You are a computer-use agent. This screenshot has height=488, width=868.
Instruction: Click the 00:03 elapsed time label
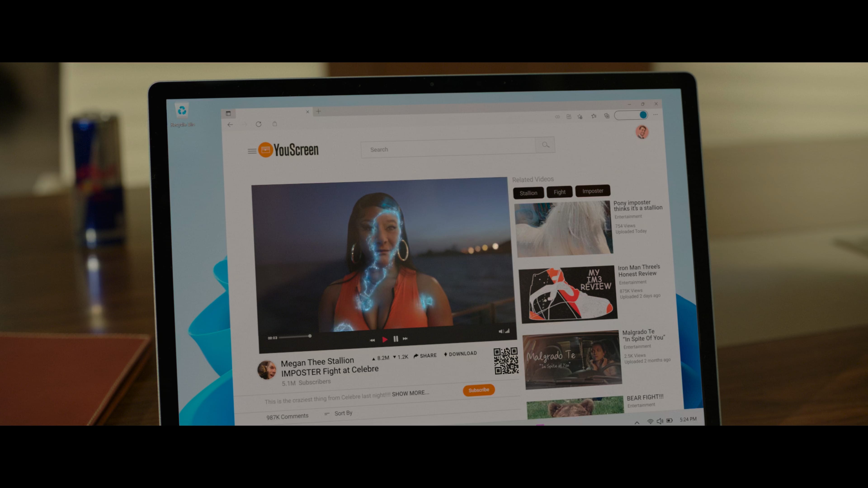[272, 338]
